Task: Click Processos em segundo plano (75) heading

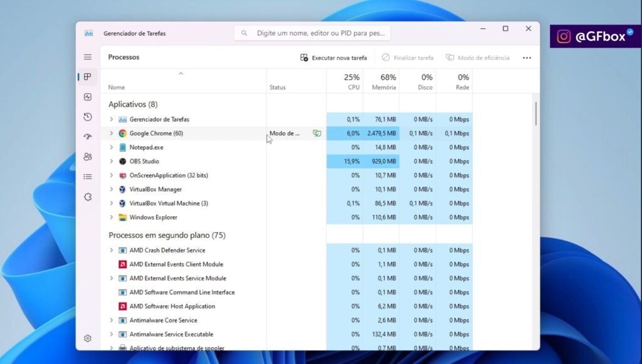Action: (x=167, y=235)
